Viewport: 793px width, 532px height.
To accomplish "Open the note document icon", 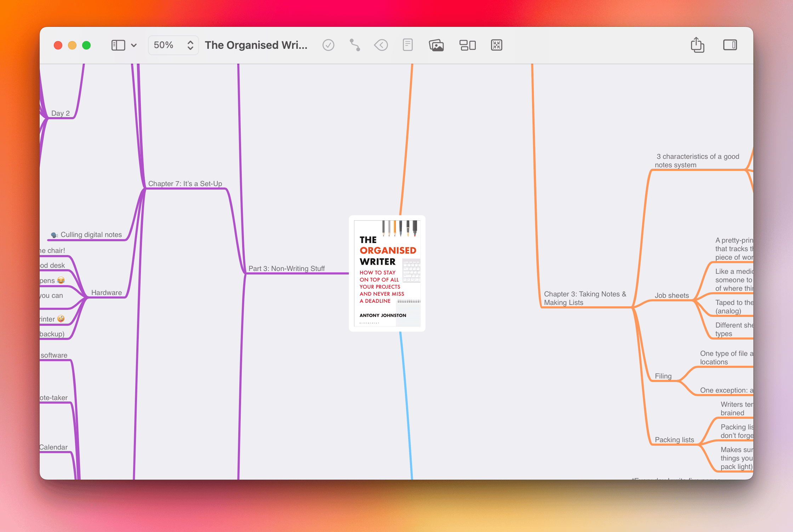I will (408, 45).
